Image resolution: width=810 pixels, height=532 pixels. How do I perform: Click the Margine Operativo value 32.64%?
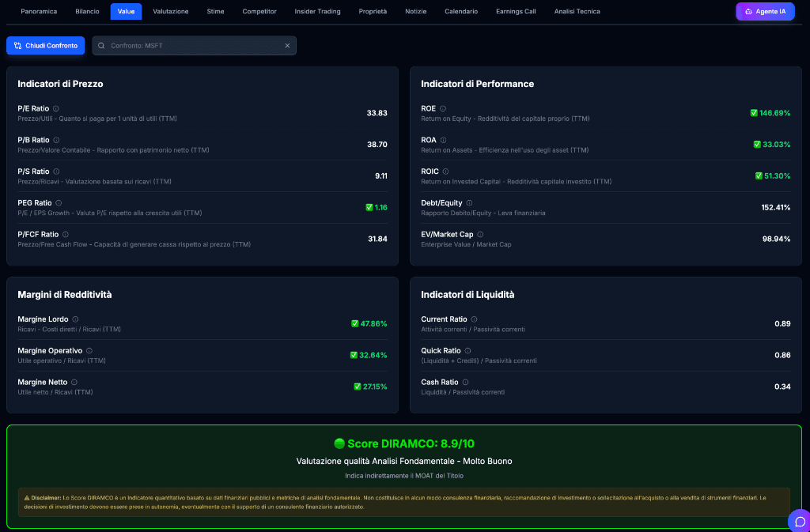(x=373, y=355)
